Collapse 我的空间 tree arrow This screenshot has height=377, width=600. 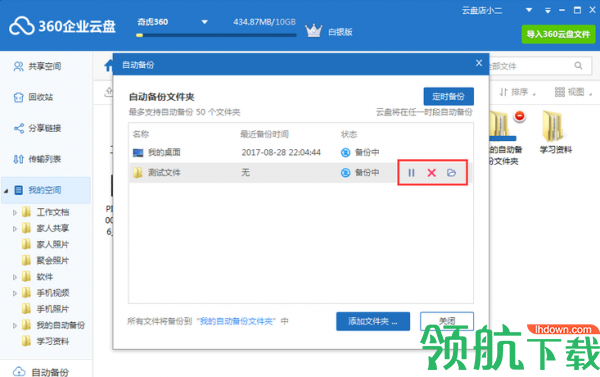tap(6, 191)
